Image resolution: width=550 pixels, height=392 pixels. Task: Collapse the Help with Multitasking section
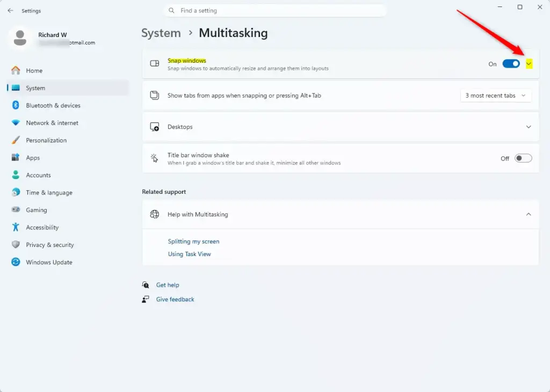pyautogui.click(x=529, y=214)
